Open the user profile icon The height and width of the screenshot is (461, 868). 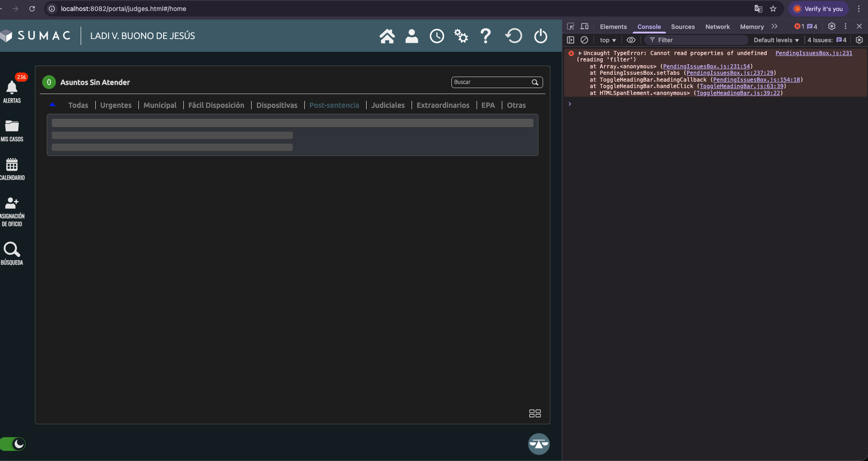(412, 36)
